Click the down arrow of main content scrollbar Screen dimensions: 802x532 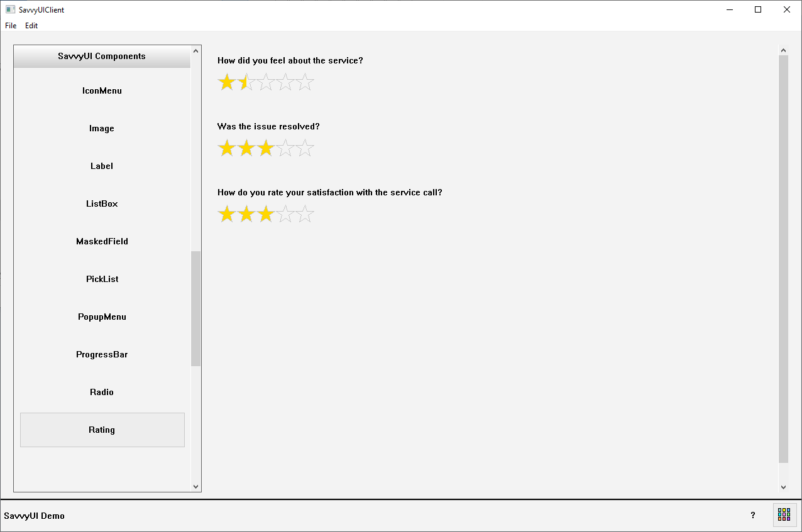pyautogui.click(x=783, y=487)
